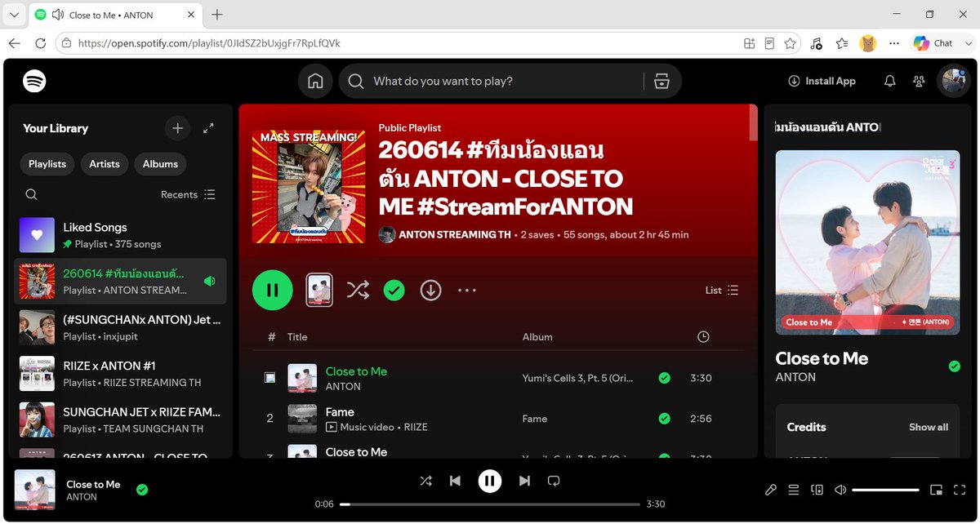Pause playback in the bottom bar
Viewport: 980px width, 524px height.
[490, 481]
